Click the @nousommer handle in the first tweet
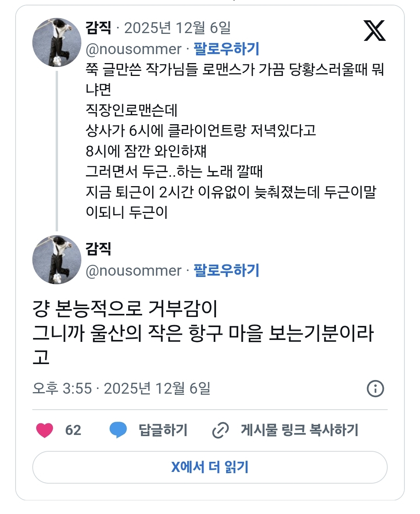The height and width of the screenshot is (514, 420). [134, 49]
